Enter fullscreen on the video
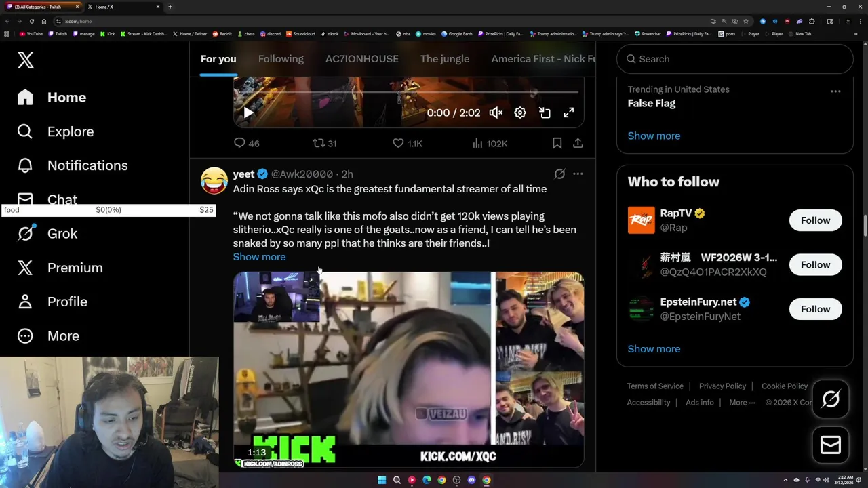Image resolution: width=868 pixels, height=488 pixels. coord(569,113)
